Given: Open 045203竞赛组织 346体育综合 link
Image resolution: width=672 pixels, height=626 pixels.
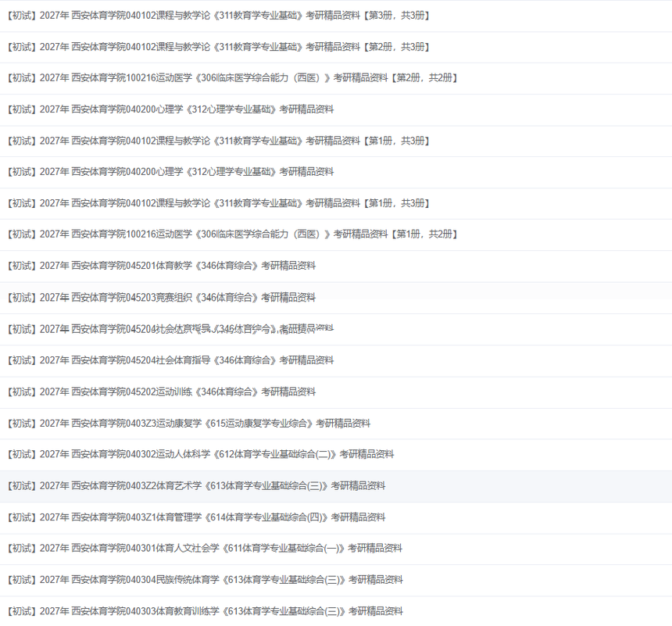Looking at the screenshot, I should point(162,298).
